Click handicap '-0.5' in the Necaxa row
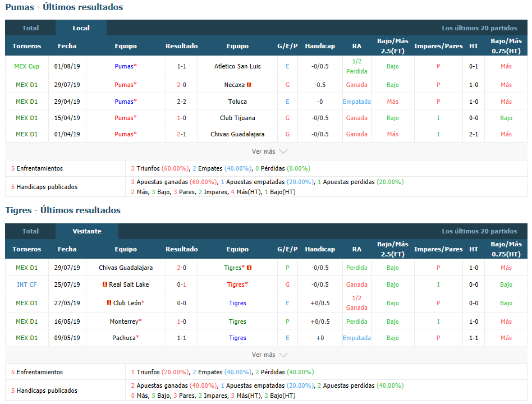The width and height of the screenshot is (532, 404). click(x=320, y=85)
